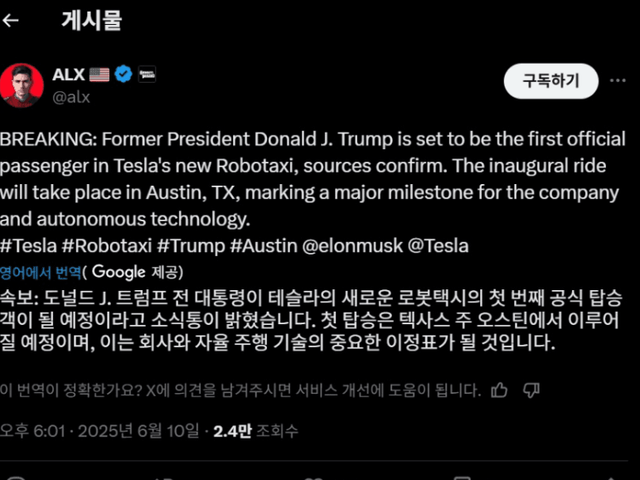Viewport: 640px width, 480px height.
Task: Open the #Austin hashtag
Action: point(262,245)
